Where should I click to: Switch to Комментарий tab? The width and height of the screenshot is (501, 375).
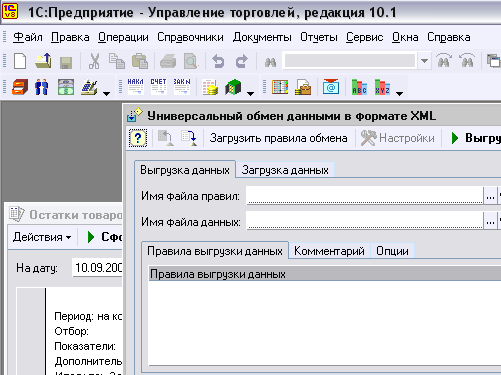point(329,251)
